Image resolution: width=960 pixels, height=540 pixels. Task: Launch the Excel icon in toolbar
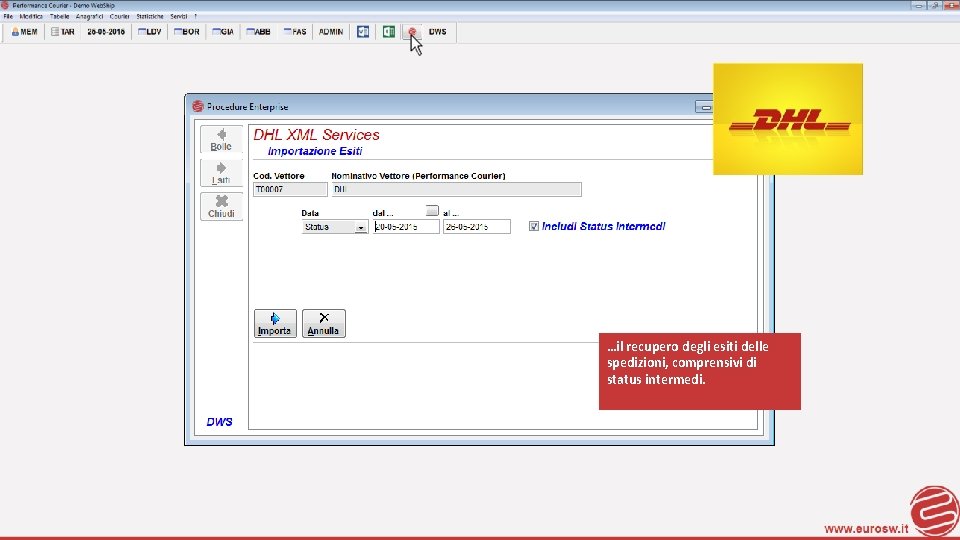tap(389, 32)
